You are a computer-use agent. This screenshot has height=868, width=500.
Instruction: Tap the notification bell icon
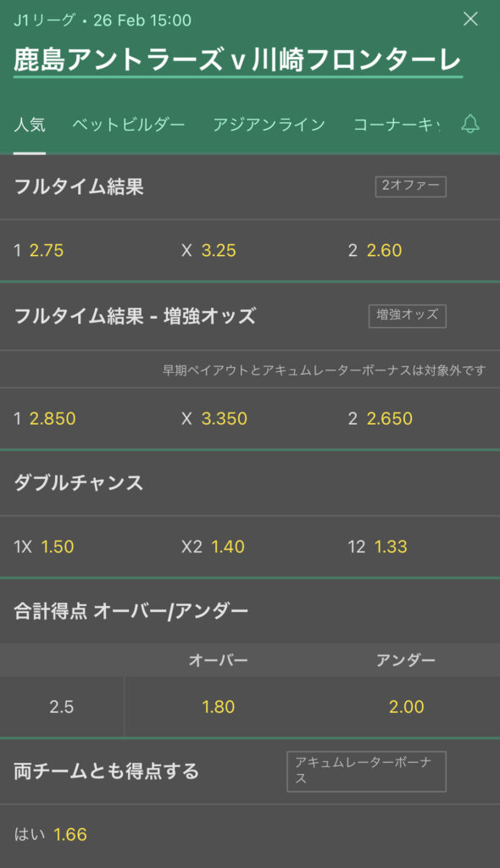(470, 124)
